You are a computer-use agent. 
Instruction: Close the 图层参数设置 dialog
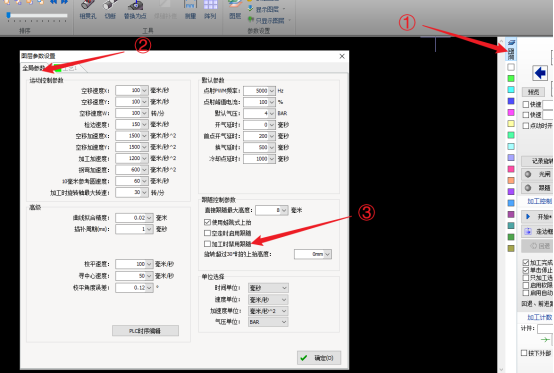coord(342,56)
